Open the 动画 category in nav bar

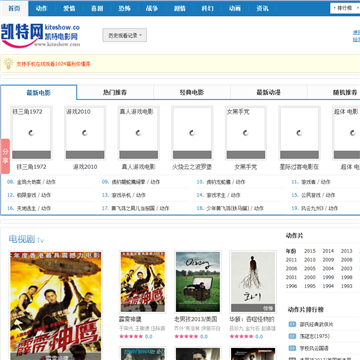click(235, 9)
